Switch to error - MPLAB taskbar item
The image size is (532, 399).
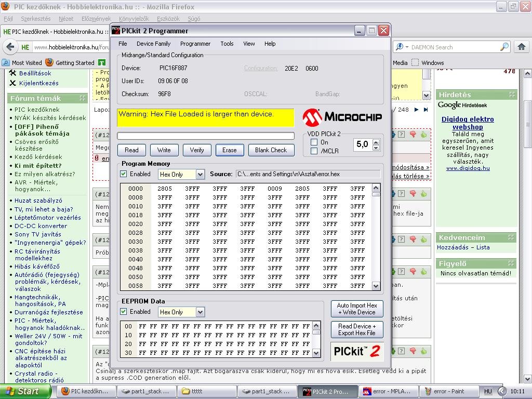388,391
